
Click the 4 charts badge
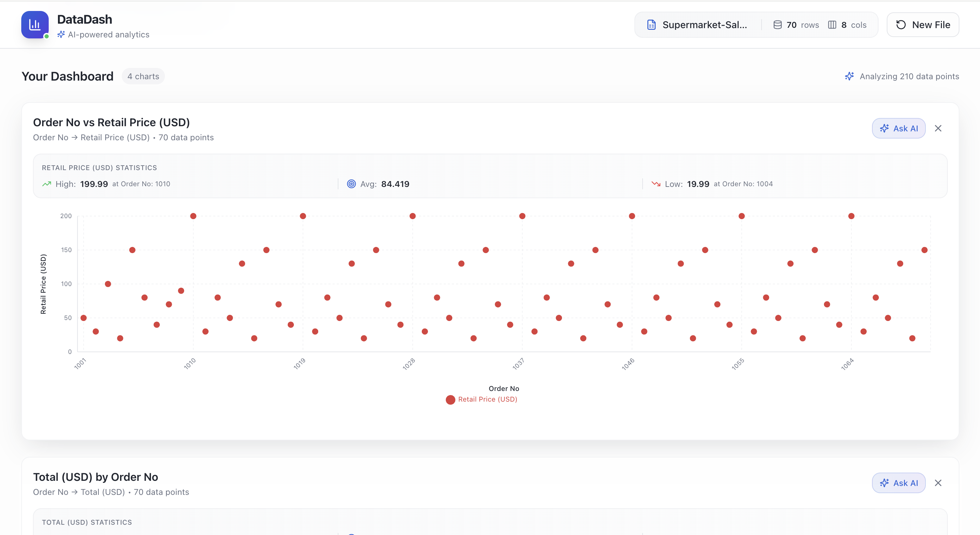[143, 76]
